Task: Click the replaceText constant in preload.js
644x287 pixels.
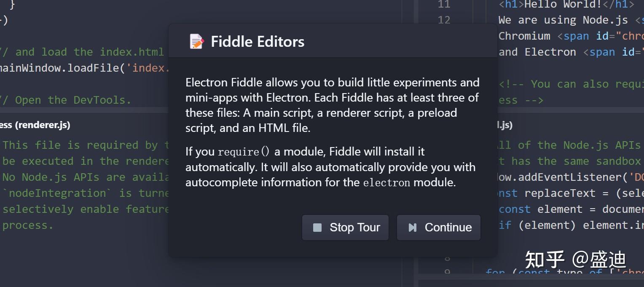Action: [x=561, y=193]
